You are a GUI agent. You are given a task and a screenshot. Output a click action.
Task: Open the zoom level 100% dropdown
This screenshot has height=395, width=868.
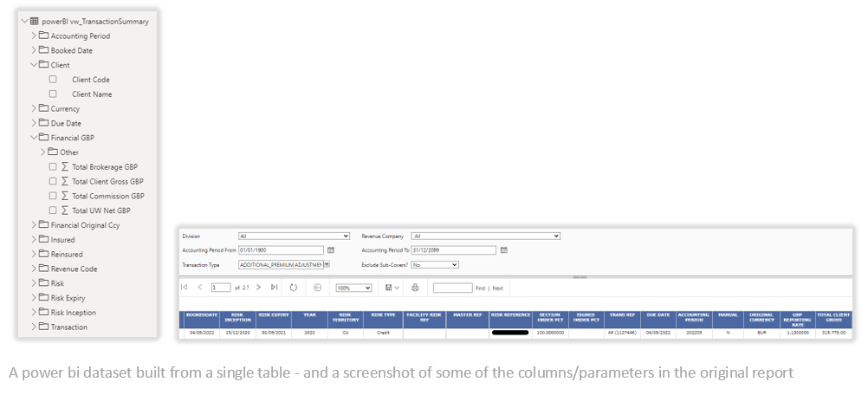353,288
